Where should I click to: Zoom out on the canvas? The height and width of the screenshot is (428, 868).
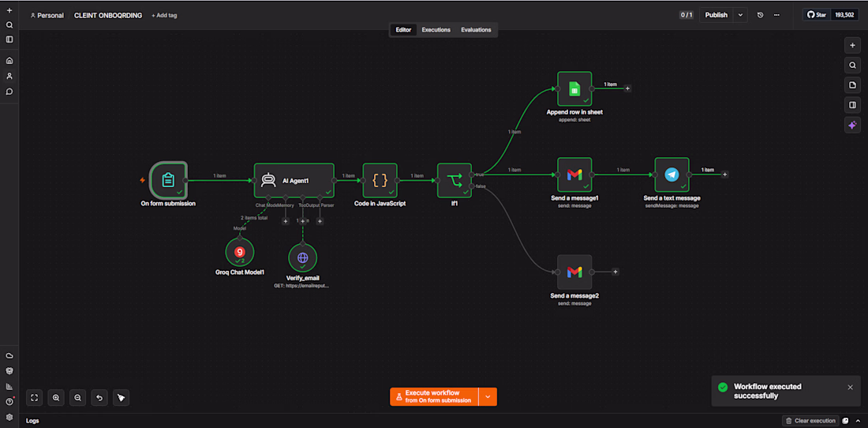click(x=77, y=397)
